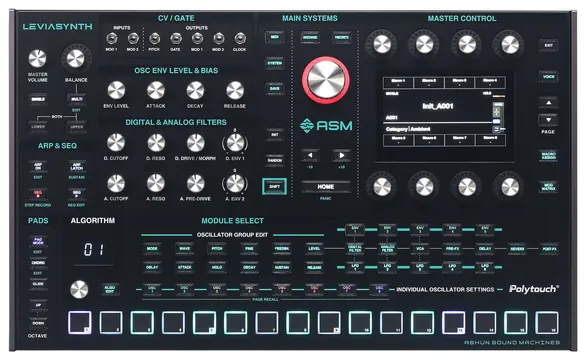Click the MACRO ASSIGN button

point(548,156)
